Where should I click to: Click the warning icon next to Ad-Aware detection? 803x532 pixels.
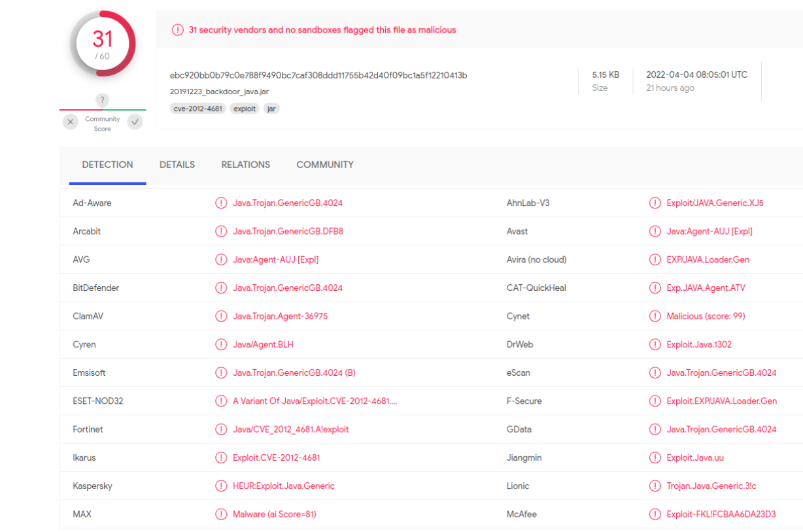click(x=221, y=203)
